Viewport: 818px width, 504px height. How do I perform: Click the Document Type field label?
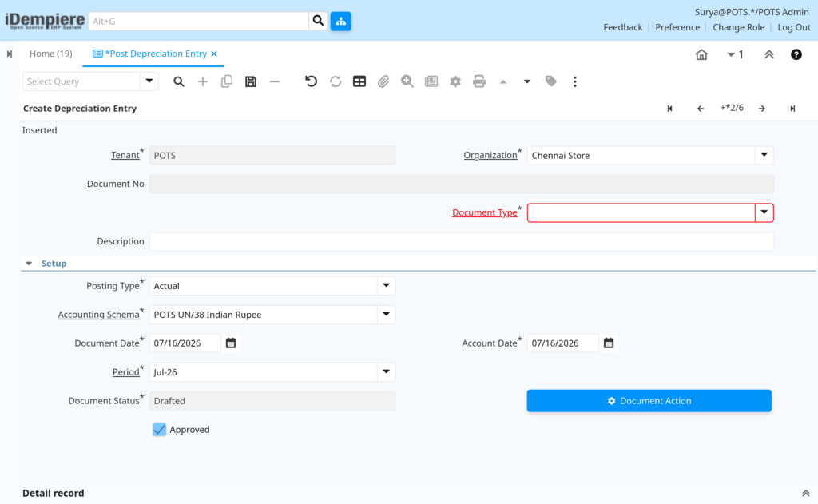pyautogui.click(x=485, y=212)
